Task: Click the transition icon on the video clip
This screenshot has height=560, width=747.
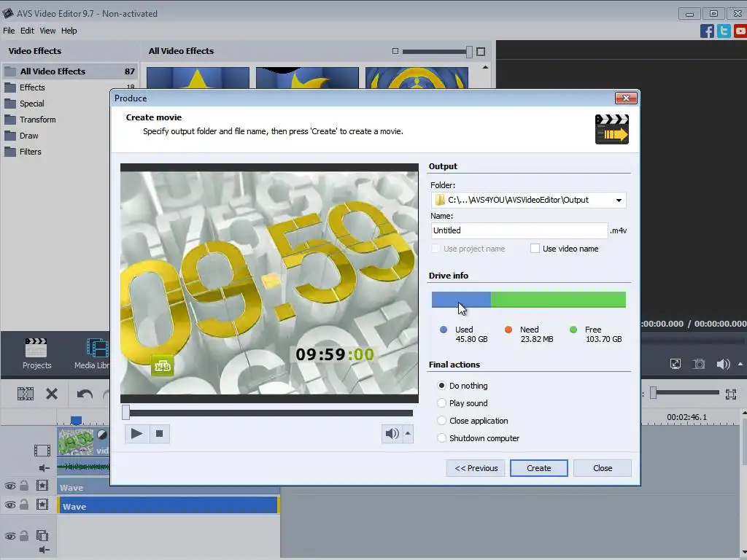Action: pos(102,435)
